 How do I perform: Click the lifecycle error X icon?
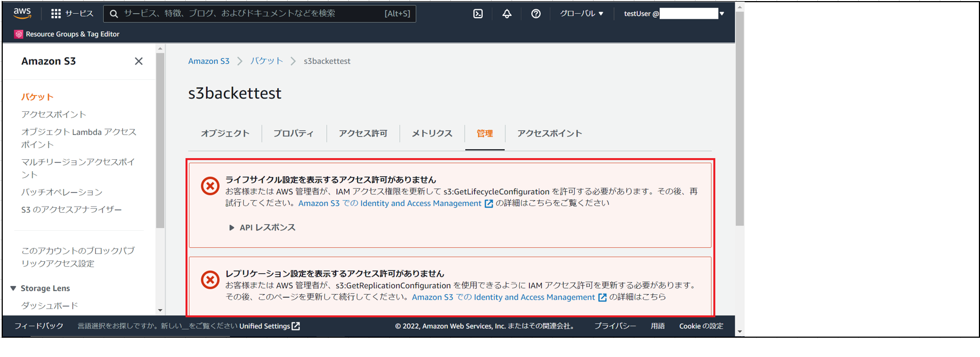tap(210, 186)
